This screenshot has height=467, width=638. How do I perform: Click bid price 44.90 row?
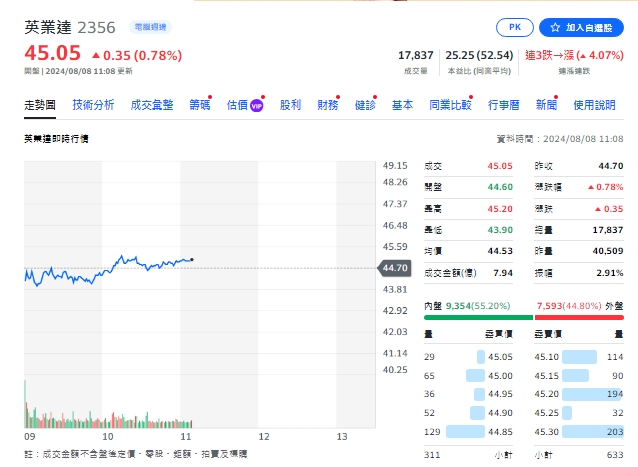[468, 412]
